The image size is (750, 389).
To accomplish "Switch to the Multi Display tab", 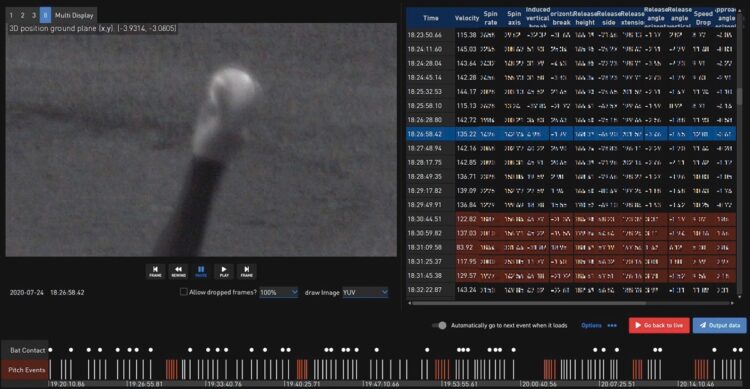I will (74, 15).
